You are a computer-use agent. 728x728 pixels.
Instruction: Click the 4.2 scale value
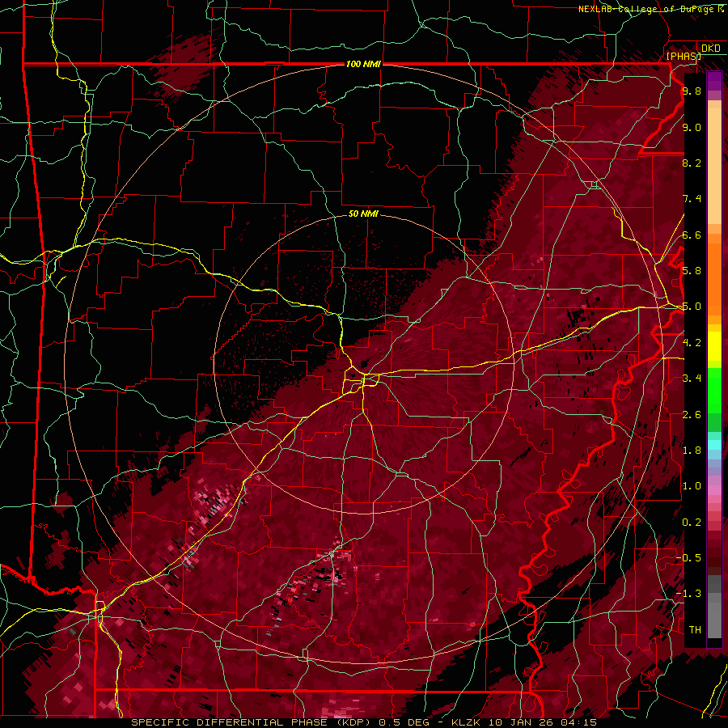692,343
